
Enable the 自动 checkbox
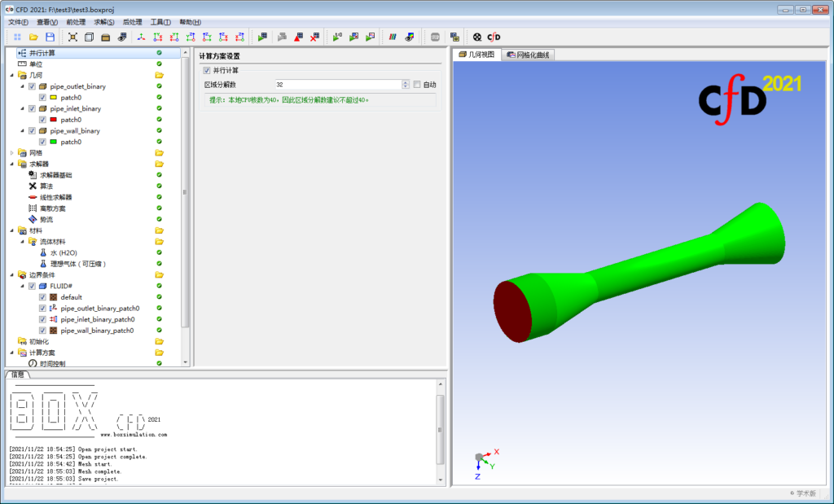click(417, 85)
